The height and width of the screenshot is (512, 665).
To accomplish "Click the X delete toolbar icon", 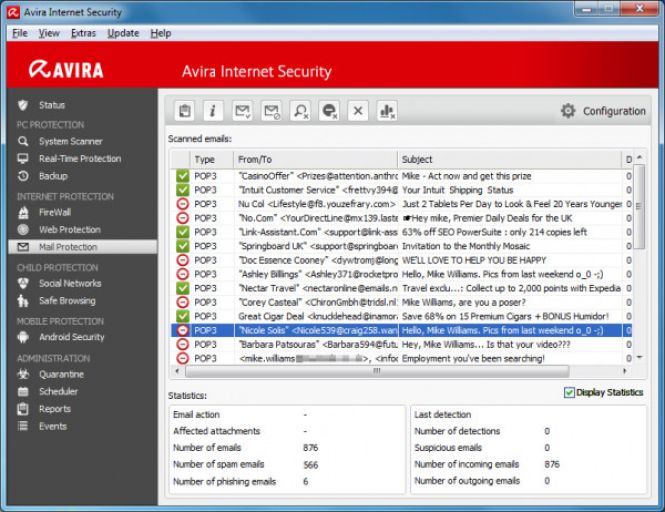I will pyautogui.click(x=358, y=111).
